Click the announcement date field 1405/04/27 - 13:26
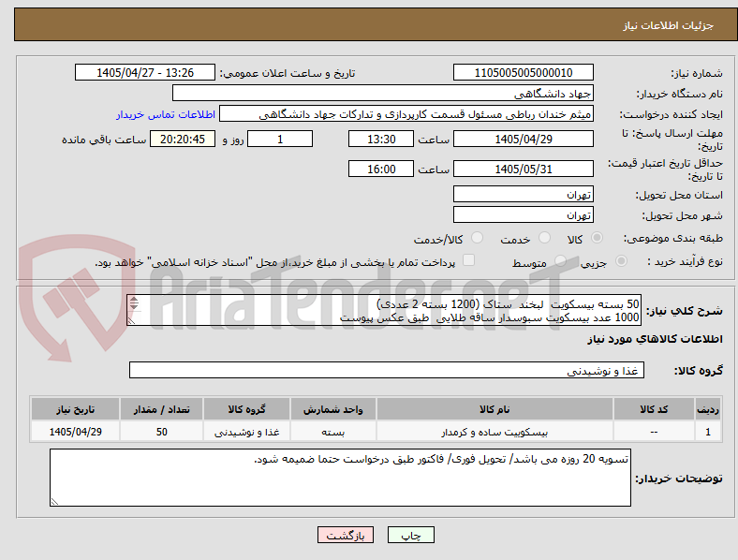This screenshot has width=738, height=560. pyautogui.click(x=145, y=72)
